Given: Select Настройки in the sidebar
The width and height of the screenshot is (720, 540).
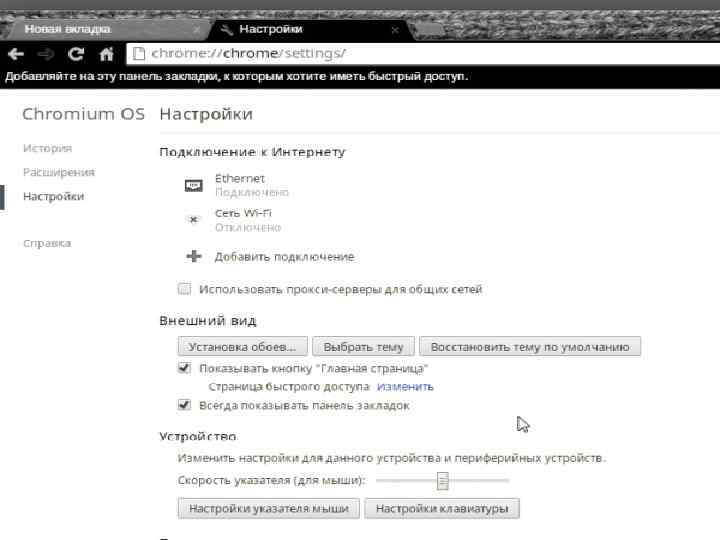Looking at the screenshot, I should click(53, 197).
